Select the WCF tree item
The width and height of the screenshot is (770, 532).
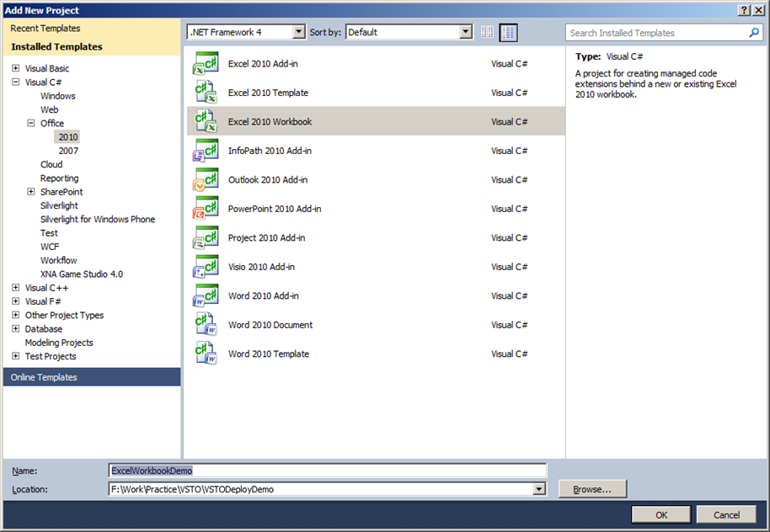50,247
